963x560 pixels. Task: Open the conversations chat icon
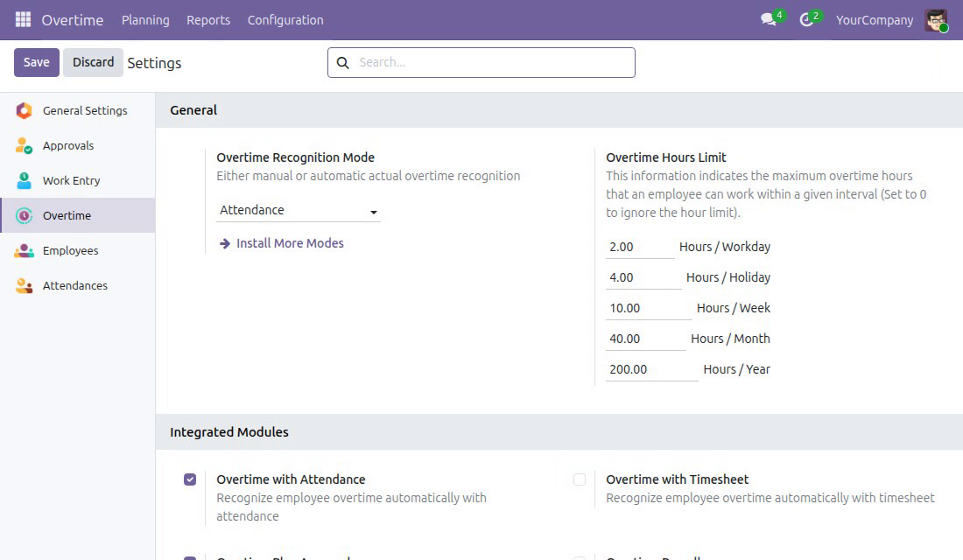click(769, 19)
